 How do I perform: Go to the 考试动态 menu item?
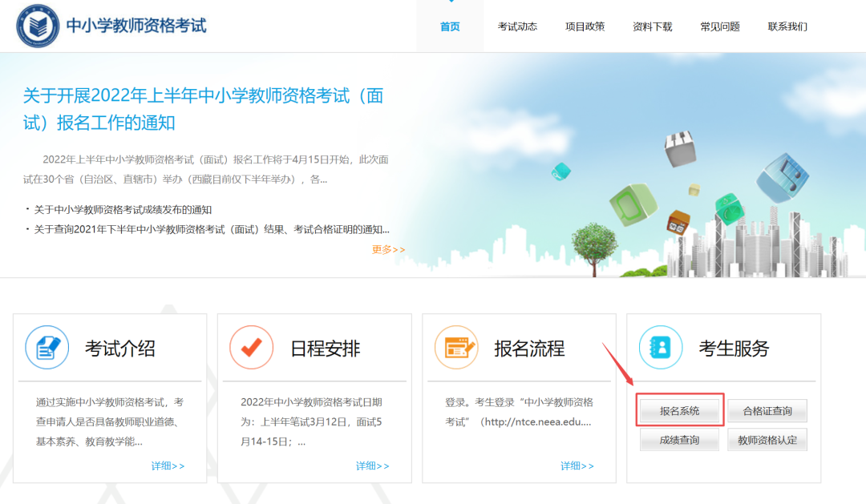click(x=517, y=26)
